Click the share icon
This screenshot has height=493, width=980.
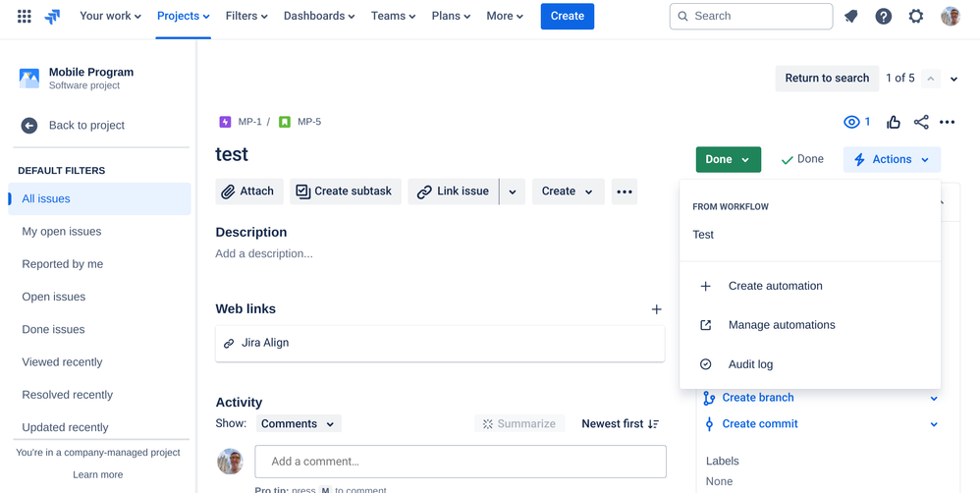pyautogui.click(x=921, y=122)
